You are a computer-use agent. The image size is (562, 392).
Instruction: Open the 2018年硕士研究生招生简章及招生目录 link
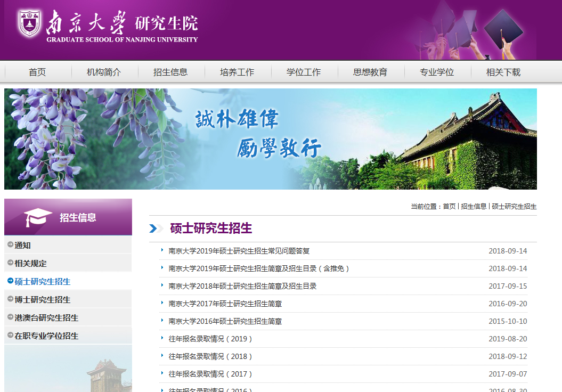[242, 286]
